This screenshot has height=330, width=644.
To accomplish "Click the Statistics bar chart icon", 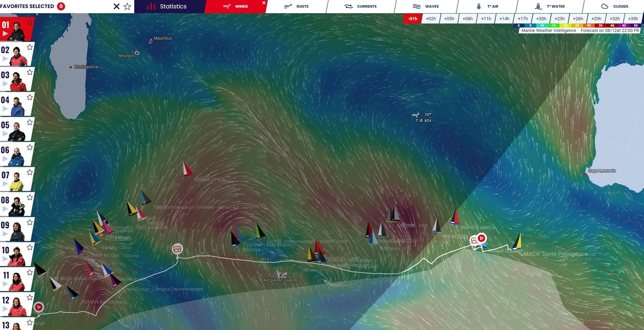I will pos(151,7).
